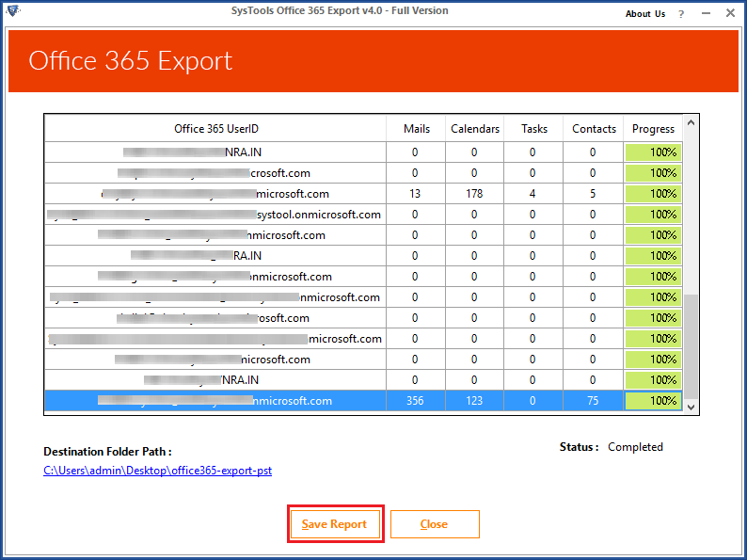Click the Calendars cell showing 178
Image resolution: width=747 pixels, height=560 pixels.
click(x=474, y=194)
